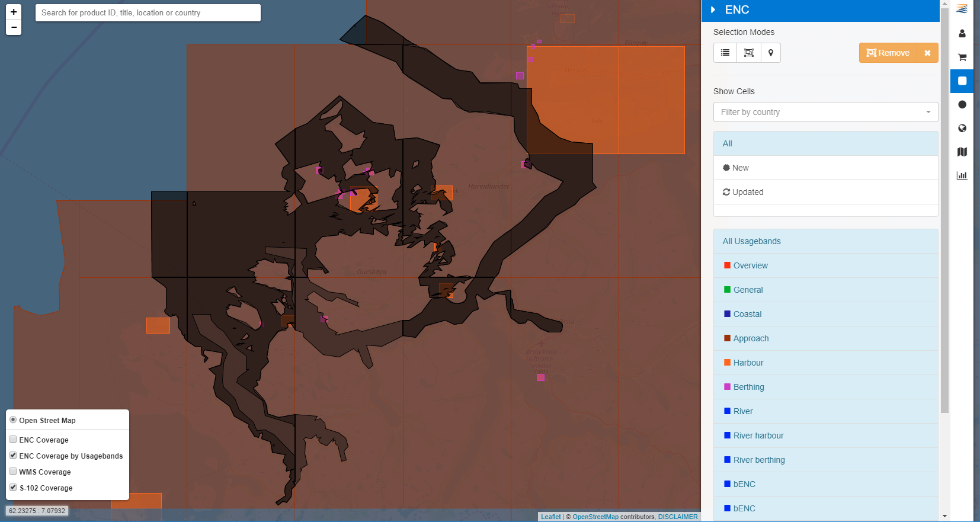Open the bar chart statistics panel
Screen dimensions: 980x522
[x=962, y=175]
